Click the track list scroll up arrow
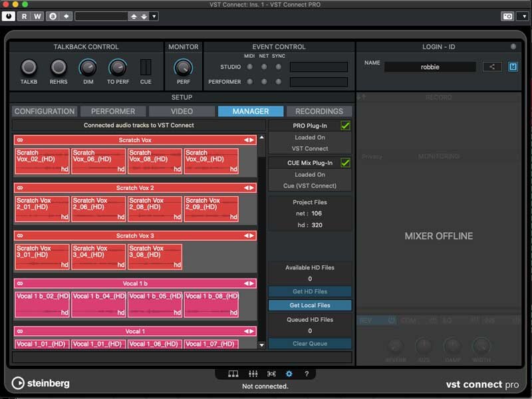 coord(261,138)
